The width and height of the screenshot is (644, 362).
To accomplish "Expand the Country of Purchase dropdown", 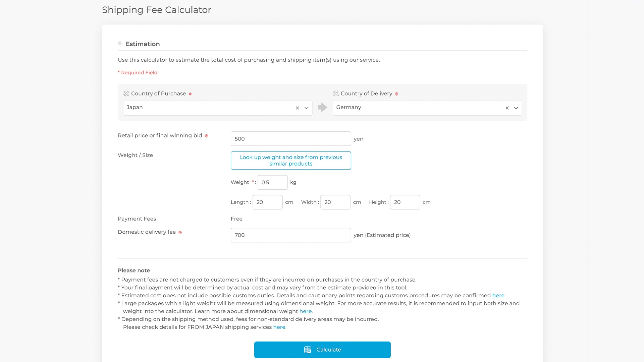I will point(307,108).
